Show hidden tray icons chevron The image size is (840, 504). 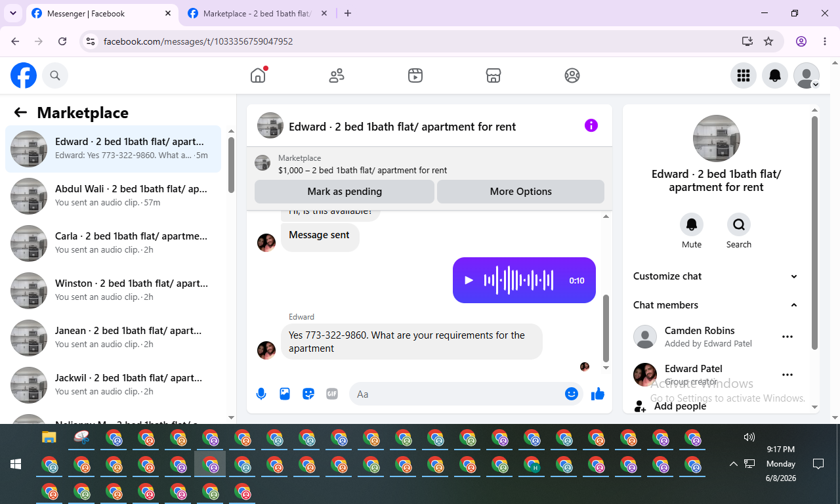coord(734,464)
